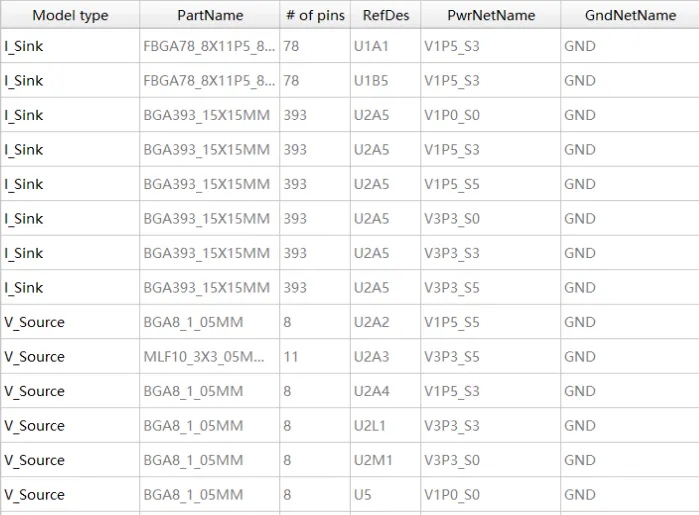Sort by the Model type column header

coord(70,15)
